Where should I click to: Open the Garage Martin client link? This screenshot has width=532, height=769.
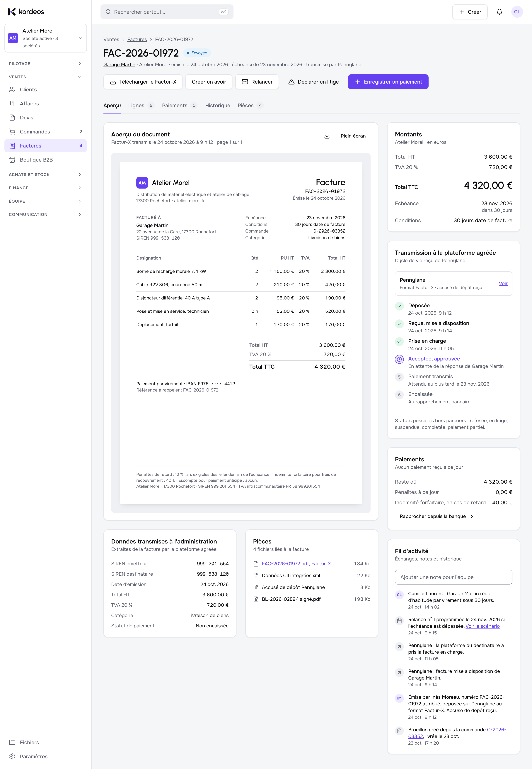coord(119,65)
